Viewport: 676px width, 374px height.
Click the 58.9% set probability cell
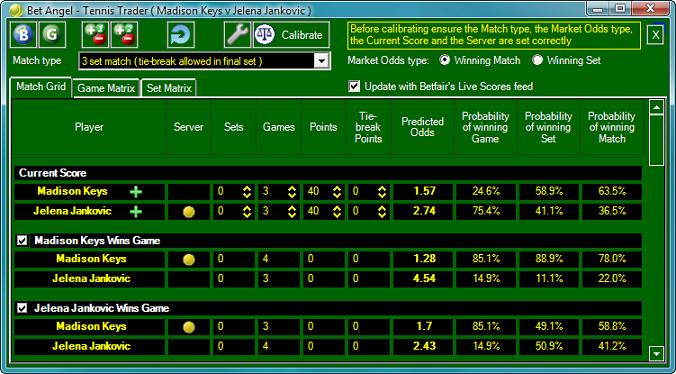(x=548, y=192)
